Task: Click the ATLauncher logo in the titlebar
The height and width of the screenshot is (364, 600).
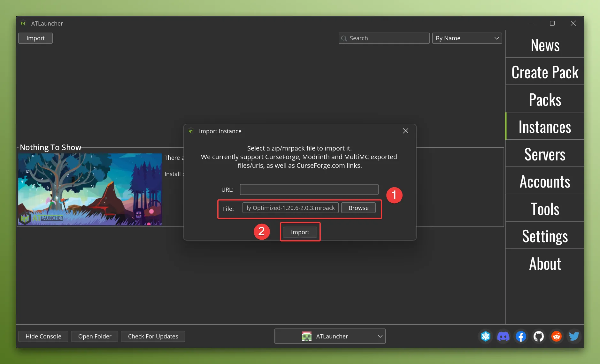Action: coord(23,23)
